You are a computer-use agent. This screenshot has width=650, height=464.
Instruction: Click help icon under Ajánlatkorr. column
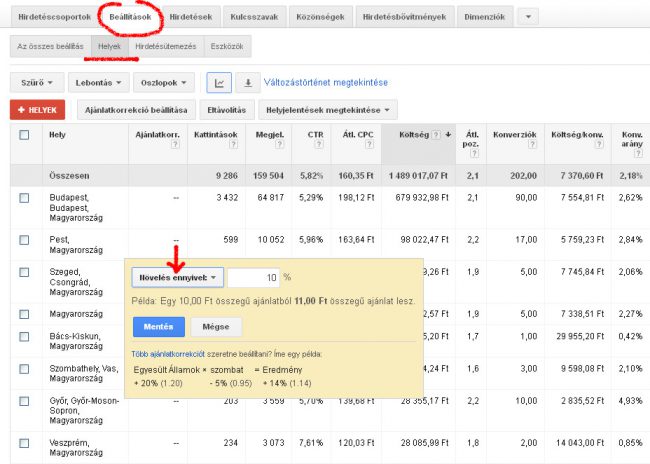pyautogui.click(x=175, y=144)
